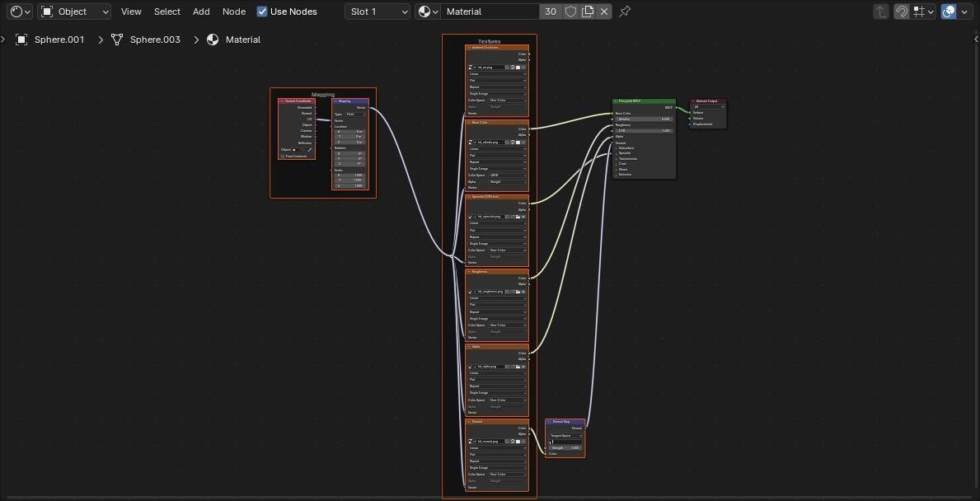Click the Mapping node Scale Z field
The image size is (980, 501).
click(x=350, y=185)
